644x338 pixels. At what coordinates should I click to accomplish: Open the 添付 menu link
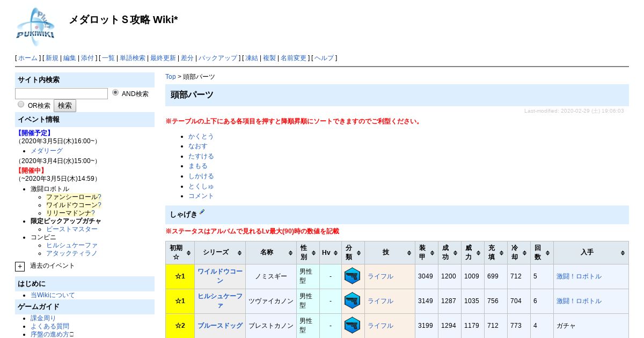(x=87, y=58)
